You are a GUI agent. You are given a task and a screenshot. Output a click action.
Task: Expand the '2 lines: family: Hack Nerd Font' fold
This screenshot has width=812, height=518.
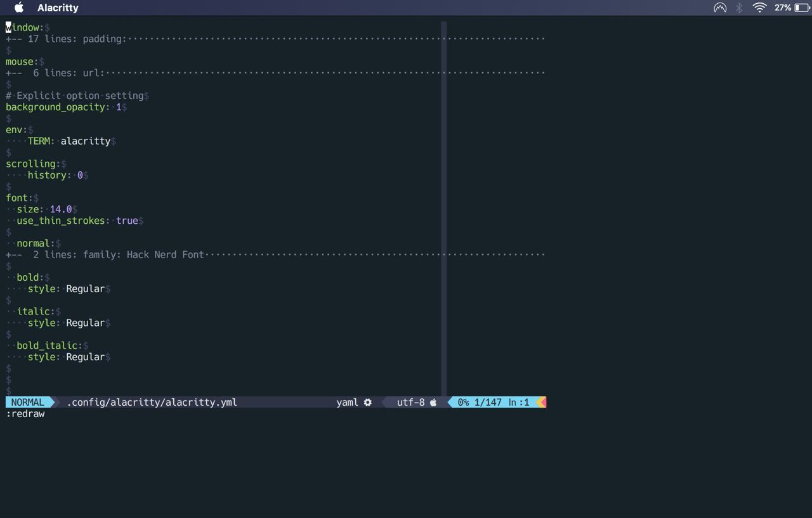275,254
